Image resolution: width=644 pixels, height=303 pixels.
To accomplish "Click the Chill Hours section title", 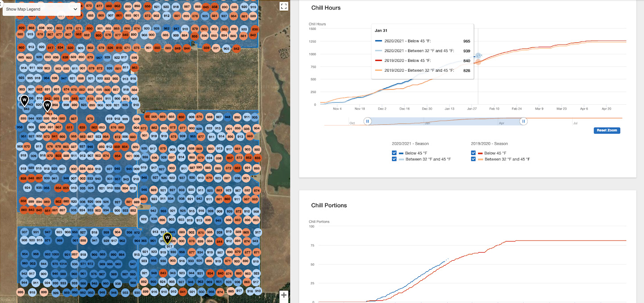I will [x=326, y=8].
